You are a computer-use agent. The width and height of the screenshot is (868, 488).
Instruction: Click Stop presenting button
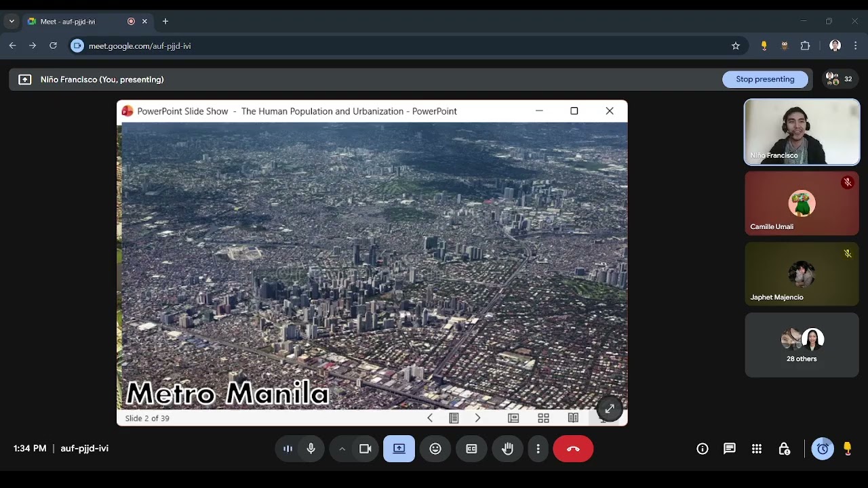pos(765,79)
